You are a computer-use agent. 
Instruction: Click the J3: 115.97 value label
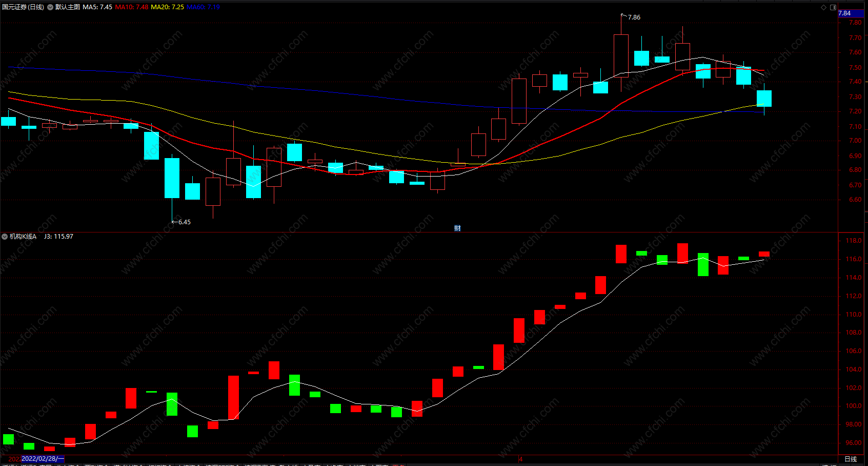(58, 237)
